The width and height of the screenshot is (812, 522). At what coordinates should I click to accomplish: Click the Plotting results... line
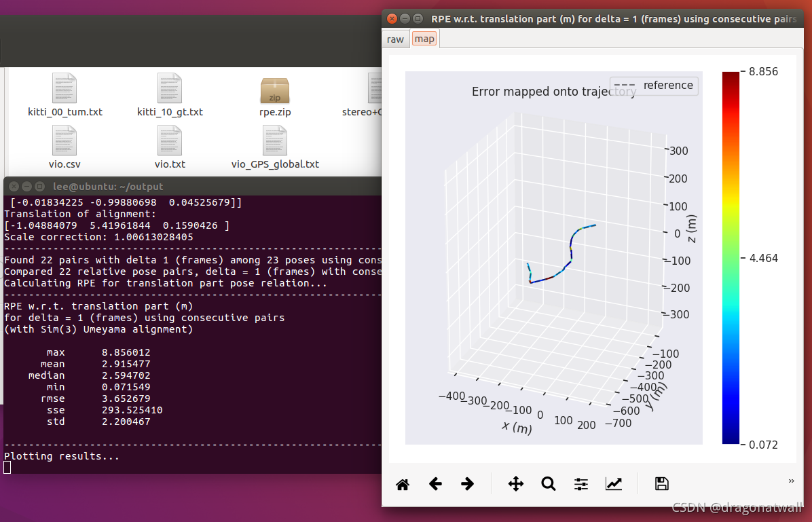click(x=62, y=456)
